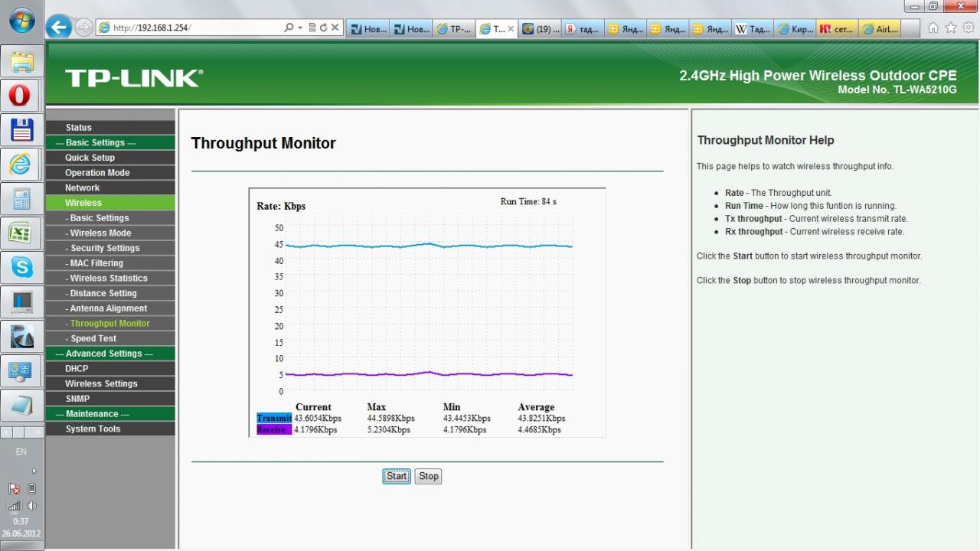Open Distance Setting submenu

click(x=110, y=293)
